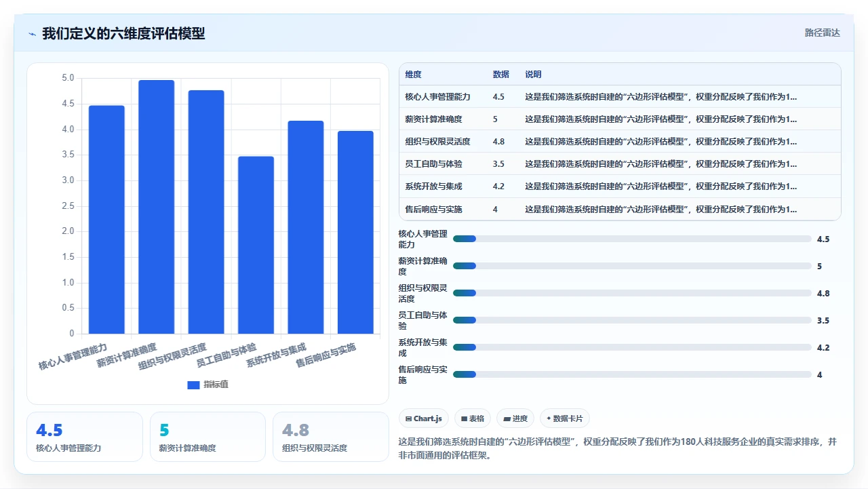Click 售后响应与实施 progress bar
The height and width of the screenshot is (489, 868).
click(632, 374)
